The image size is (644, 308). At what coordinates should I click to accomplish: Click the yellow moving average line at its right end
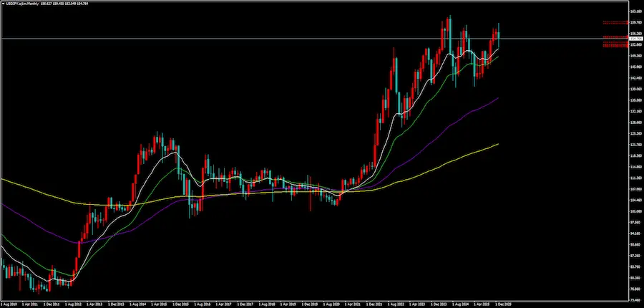click(497, 144)
